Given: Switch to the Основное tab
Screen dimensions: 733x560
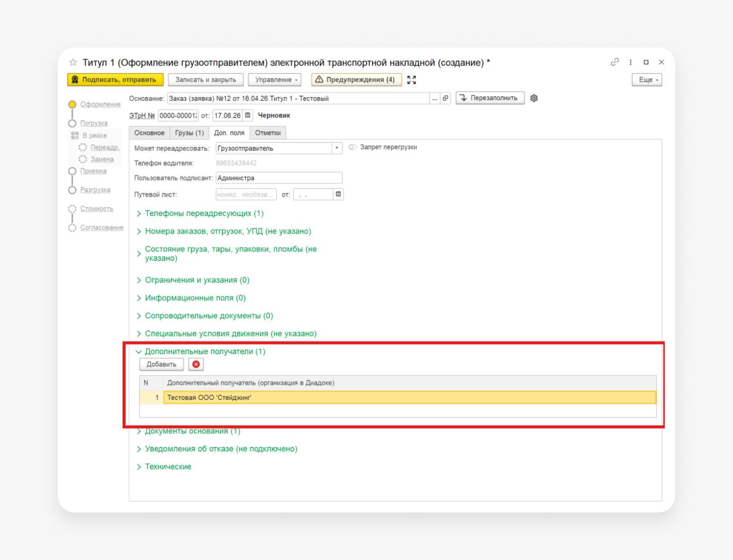Looking at the screenshot, I should coord(149,133).
